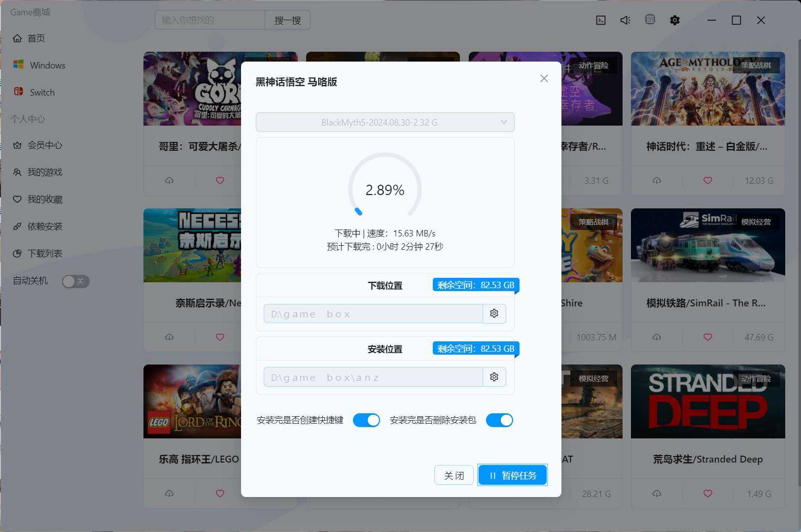Open 奈斯启示录 game thumbnail
This screenshot has height=532, width=801.
click(192, 245)
